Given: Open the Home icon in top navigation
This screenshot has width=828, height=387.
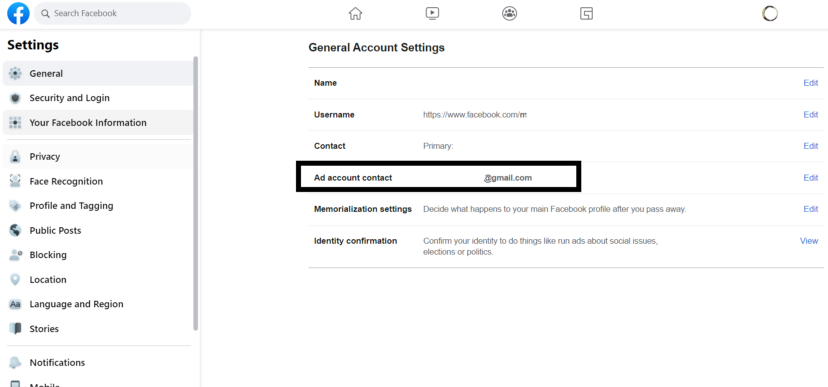Looking at the screenshot, I should click(355, 13).
